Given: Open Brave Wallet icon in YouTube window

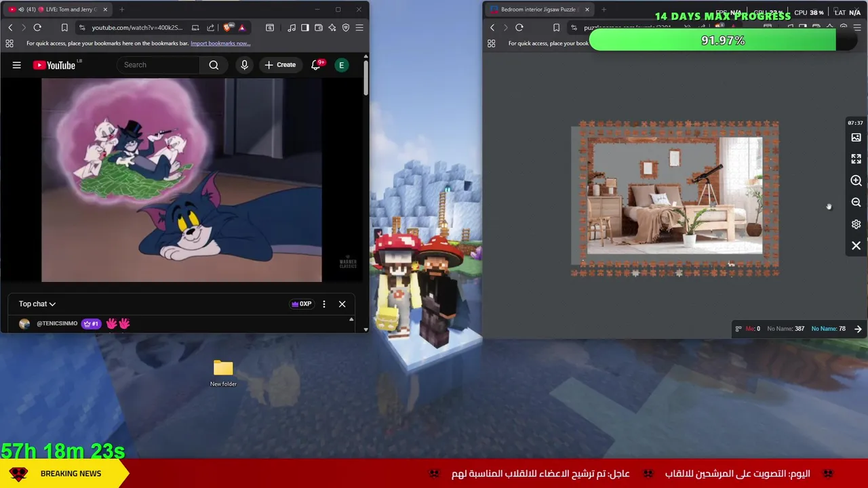Looking at the screenshot, I should pos(319,28).
